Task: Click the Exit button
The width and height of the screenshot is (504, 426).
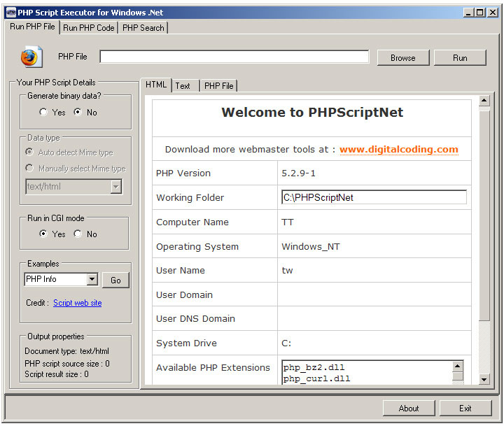Action: [x=465, y=409]
